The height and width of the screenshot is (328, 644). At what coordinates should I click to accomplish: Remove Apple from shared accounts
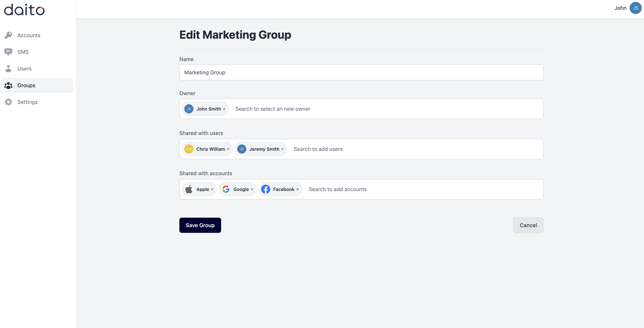pos(212,189)
